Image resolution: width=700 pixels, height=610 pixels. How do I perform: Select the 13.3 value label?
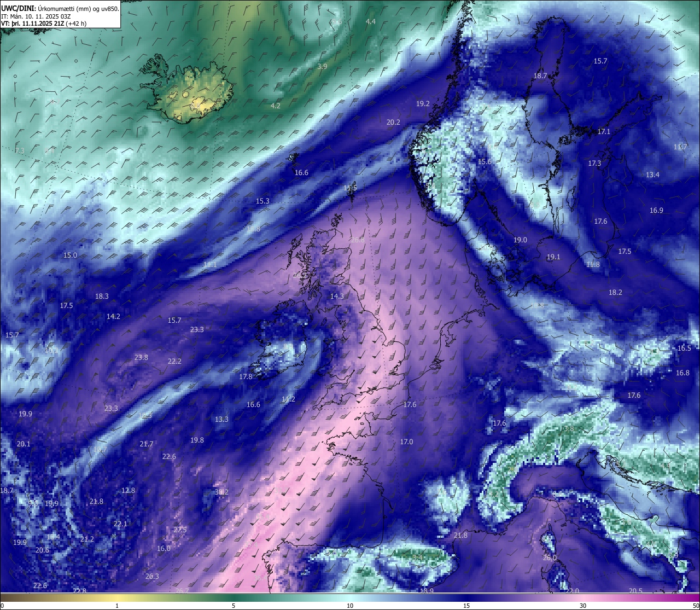point(221,419)
